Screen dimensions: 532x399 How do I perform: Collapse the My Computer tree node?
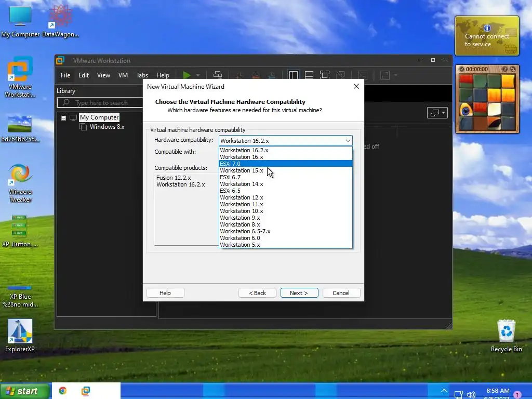point(63,118)
